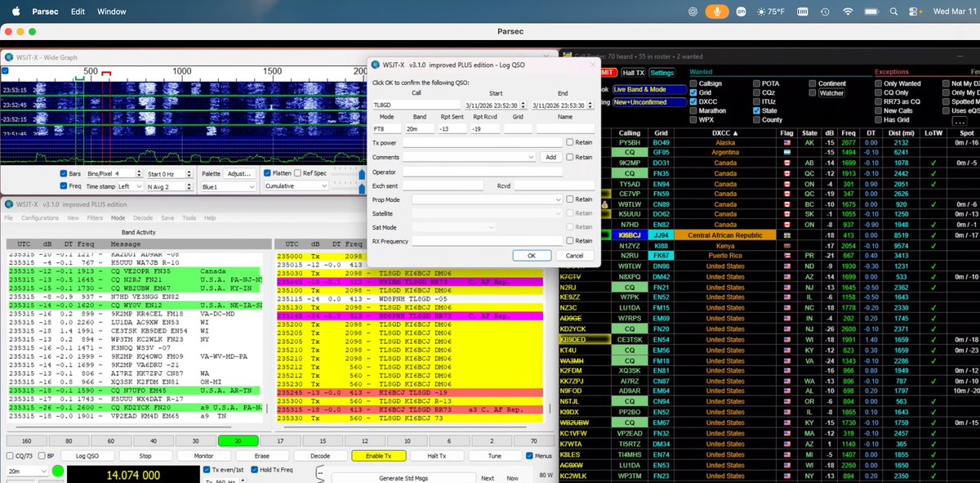Check Retain next to Tx power
This screenshot has height=483, width=980.
(571, 142)
